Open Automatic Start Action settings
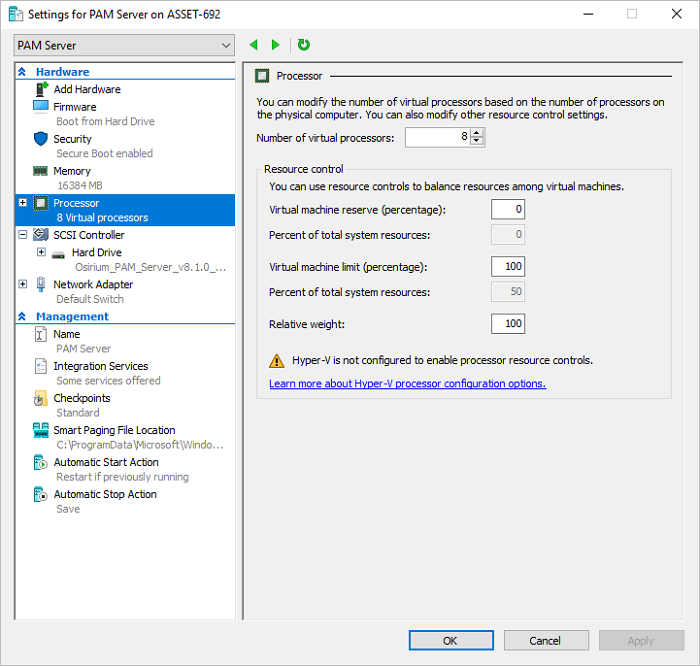700x666 pixels. 106,462
